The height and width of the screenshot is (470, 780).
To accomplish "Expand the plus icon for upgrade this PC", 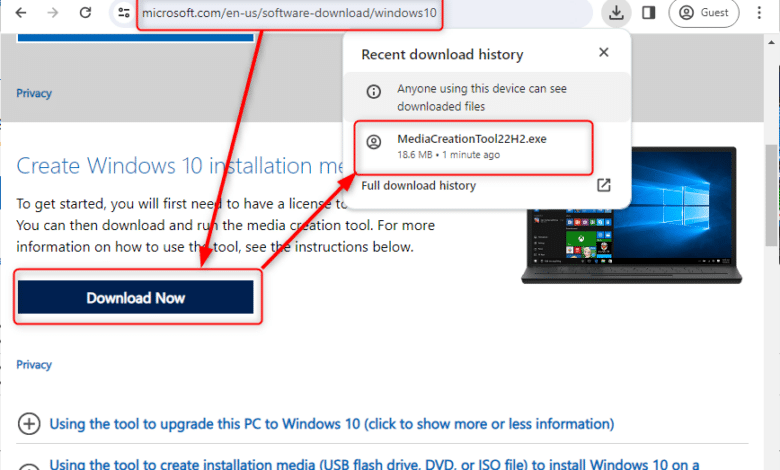I will pos(29,424).
